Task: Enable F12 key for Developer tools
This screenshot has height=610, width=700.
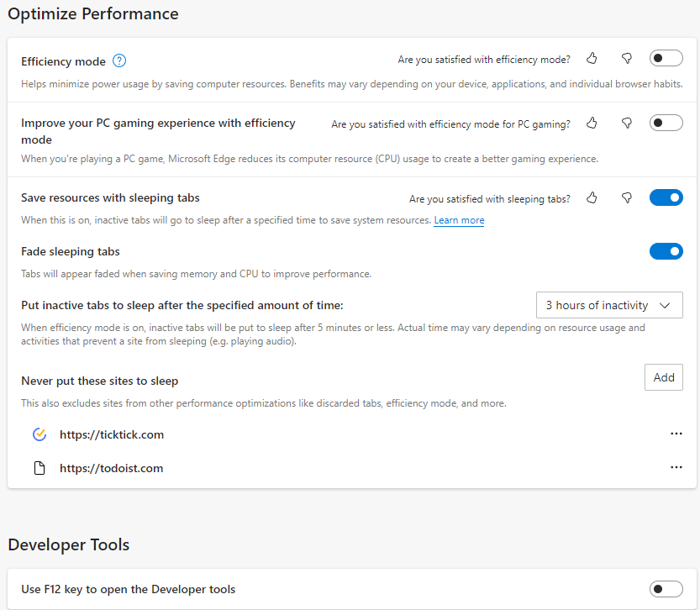Action: pos(666,589)
